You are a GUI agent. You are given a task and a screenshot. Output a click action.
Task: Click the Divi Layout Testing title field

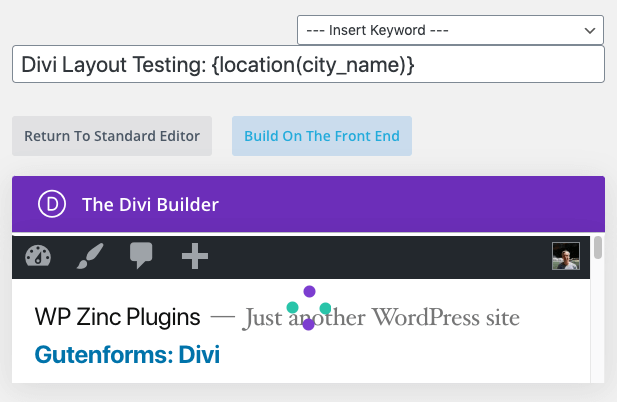coord(308,65)
